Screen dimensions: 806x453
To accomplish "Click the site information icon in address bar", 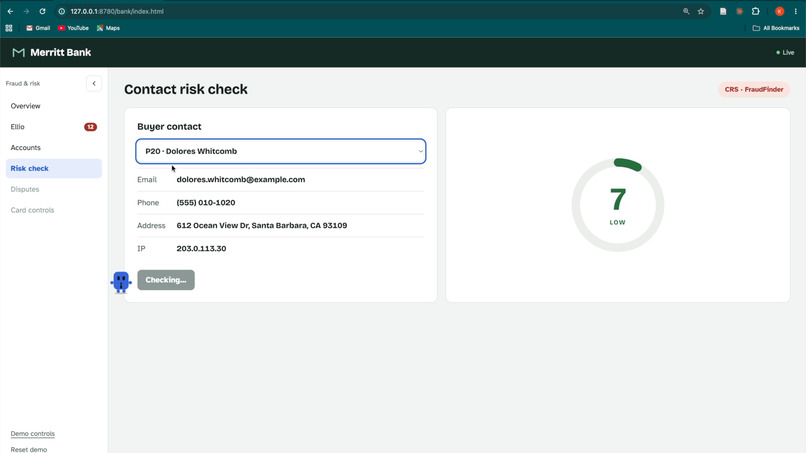I will point(62,11).
